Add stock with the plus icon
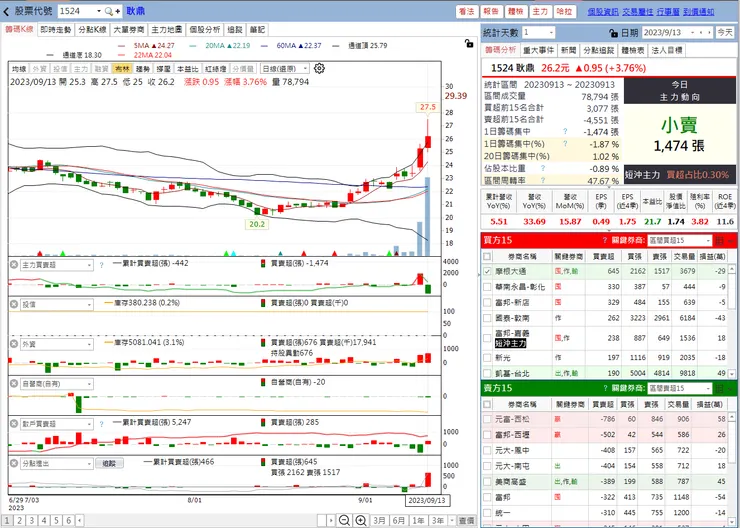Screen dimensions: 740x528 coord(118,11)
